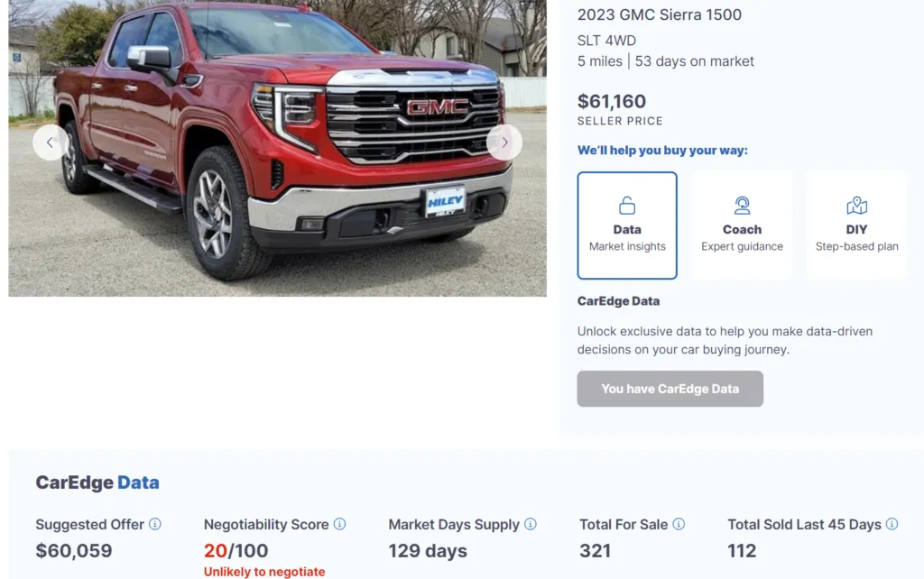Click the lock icon on the Data card
This screenshot has height=579, width=924.
626,205
